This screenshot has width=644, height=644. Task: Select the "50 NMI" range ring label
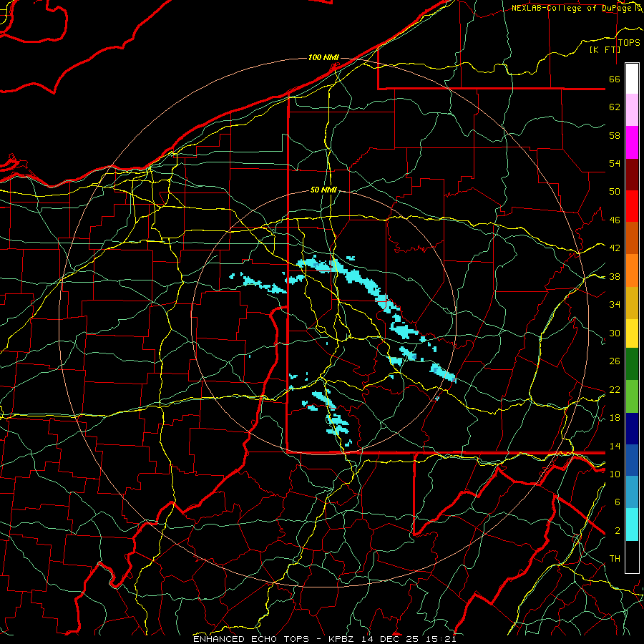coord(323,190)
